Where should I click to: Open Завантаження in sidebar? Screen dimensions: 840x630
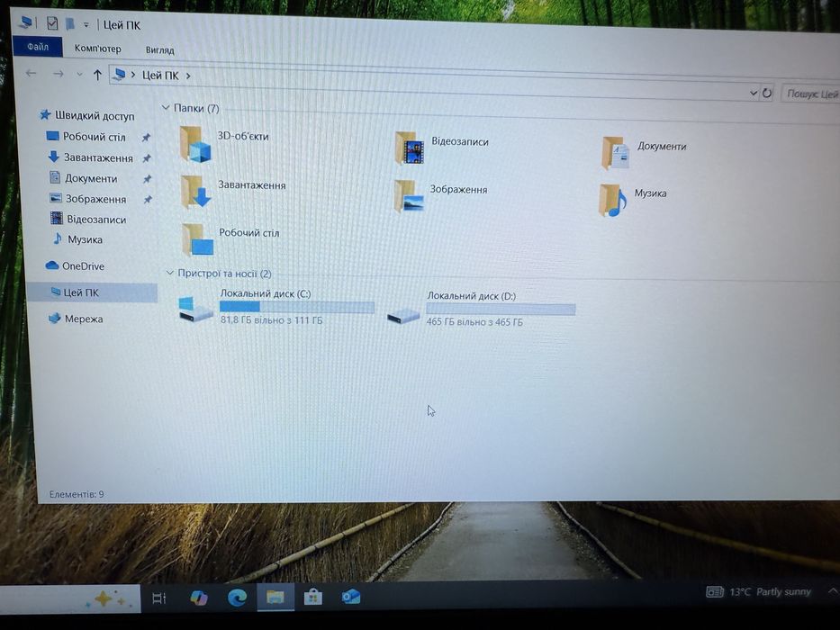click(x=90, y=157)
